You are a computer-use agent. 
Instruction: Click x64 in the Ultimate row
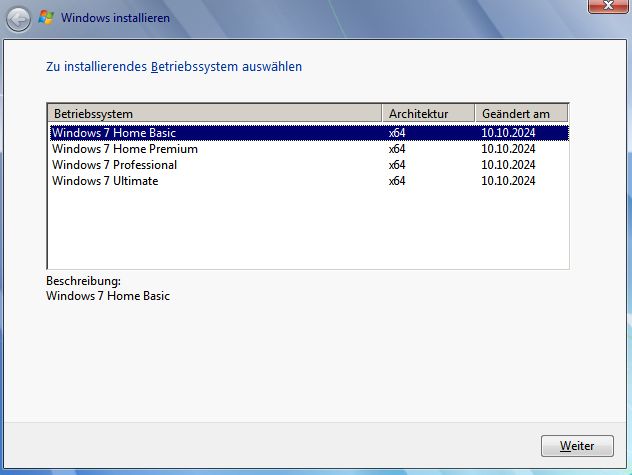tap(397, 181)
